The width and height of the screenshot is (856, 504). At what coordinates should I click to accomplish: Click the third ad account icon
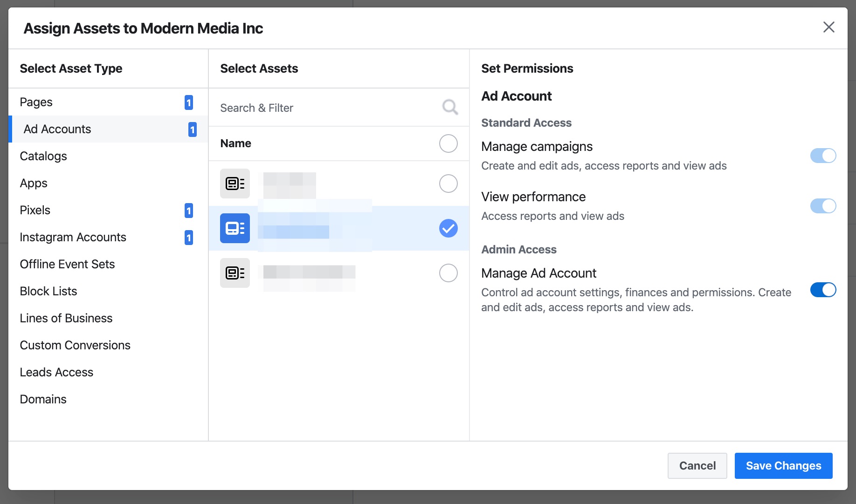[235, 273]
